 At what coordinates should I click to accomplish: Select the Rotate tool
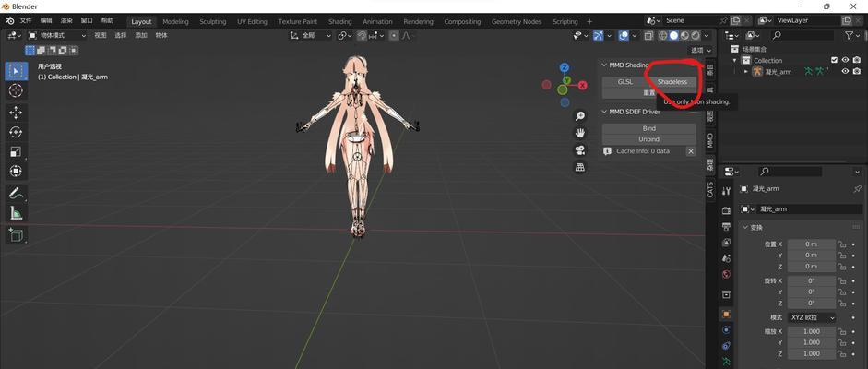tap(16, 132)
